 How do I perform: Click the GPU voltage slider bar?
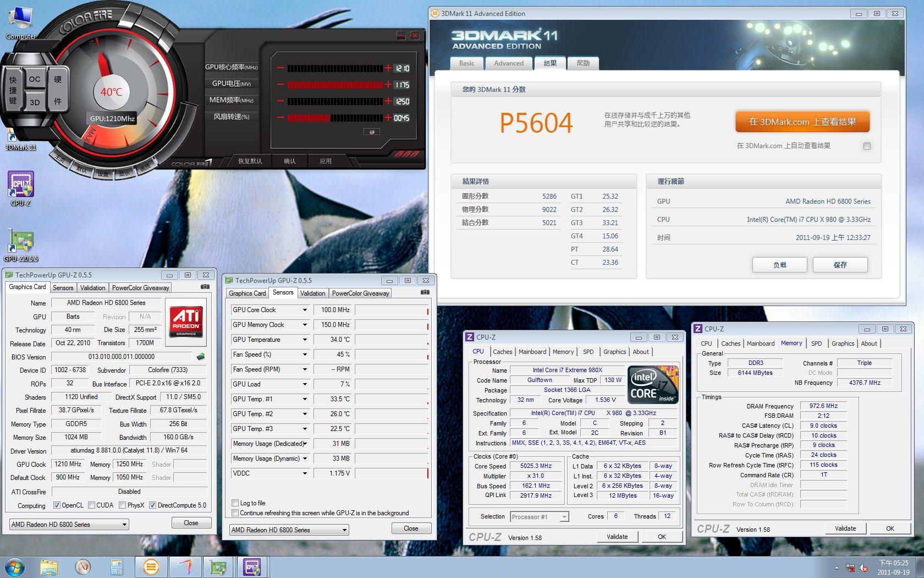pos(334,85)
